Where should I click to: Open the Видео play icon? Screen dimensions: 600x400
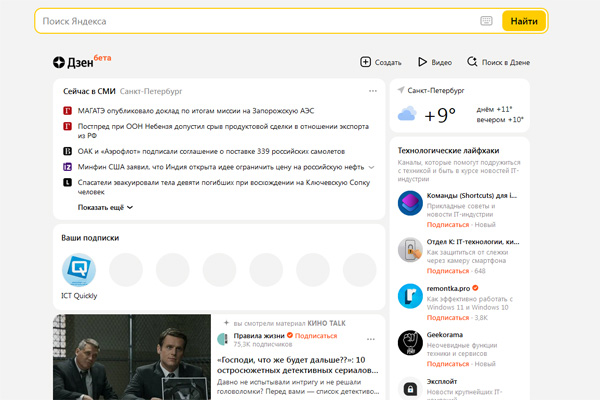[x=422, y=62]
